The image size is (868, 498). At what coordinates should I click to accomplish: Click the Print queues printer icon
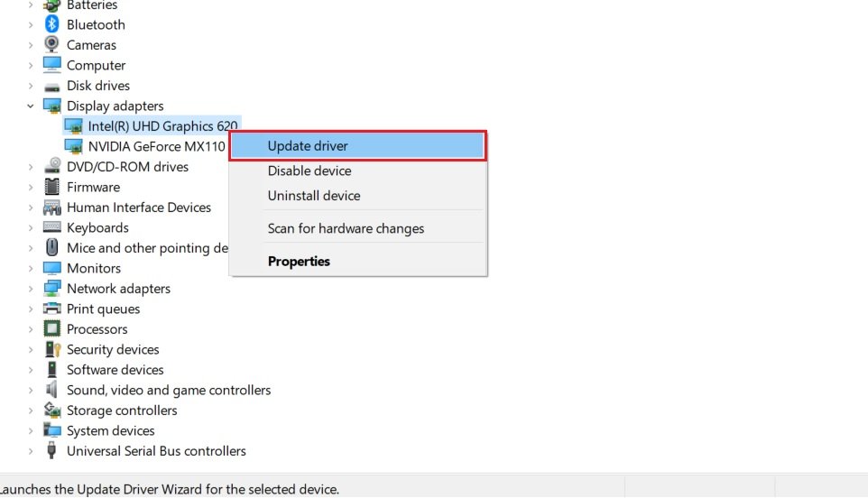(52, 309)
